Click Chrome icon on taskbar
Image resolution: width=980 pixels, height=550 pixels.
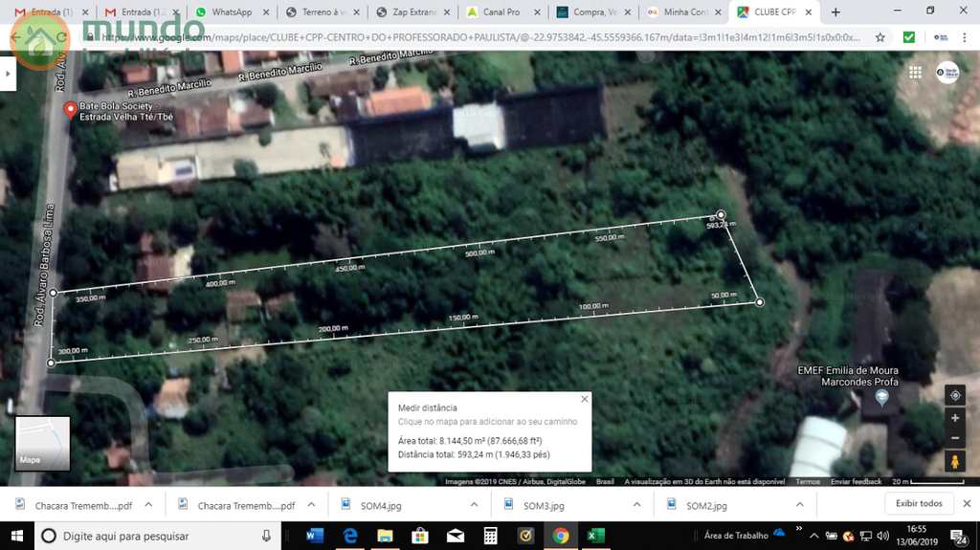point(561,536)
